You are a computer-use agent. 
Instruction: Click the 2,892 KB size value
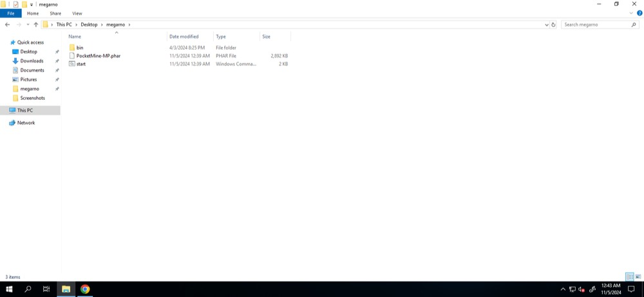[x=279, y=56]
